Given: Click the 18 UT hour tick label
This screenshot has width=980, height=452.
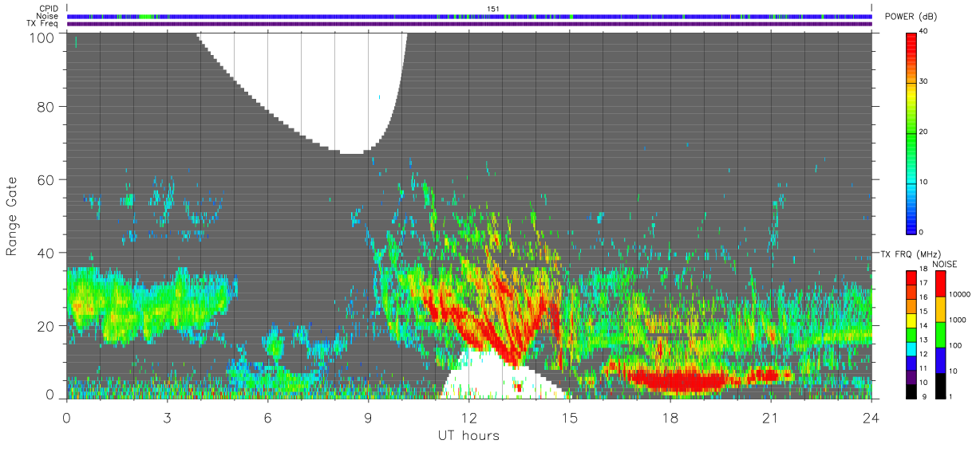Looking at the screenshot, I should click(x=670, y=418).
